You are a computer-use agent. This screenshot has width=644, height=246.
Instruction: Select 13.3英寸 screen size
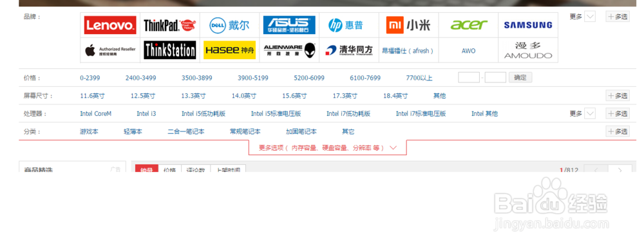click(x=193, y=96)
